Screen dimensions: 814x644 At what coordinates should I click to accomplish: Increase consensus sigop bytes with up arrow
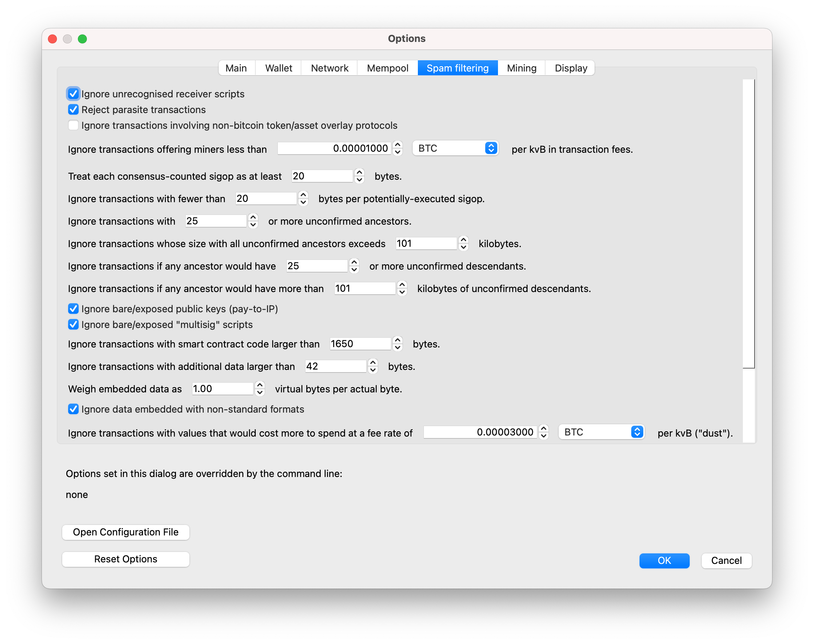pos(359,172)
